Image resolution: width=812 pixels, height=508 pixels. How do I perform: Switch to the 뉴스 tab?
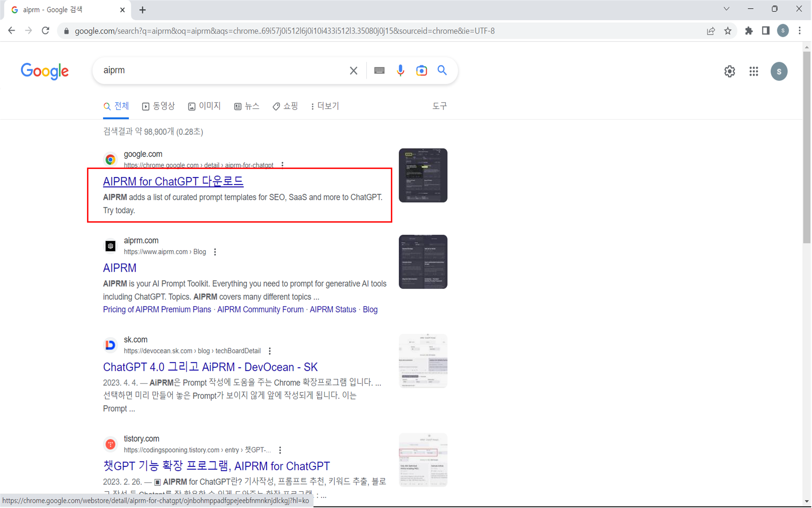247,106
